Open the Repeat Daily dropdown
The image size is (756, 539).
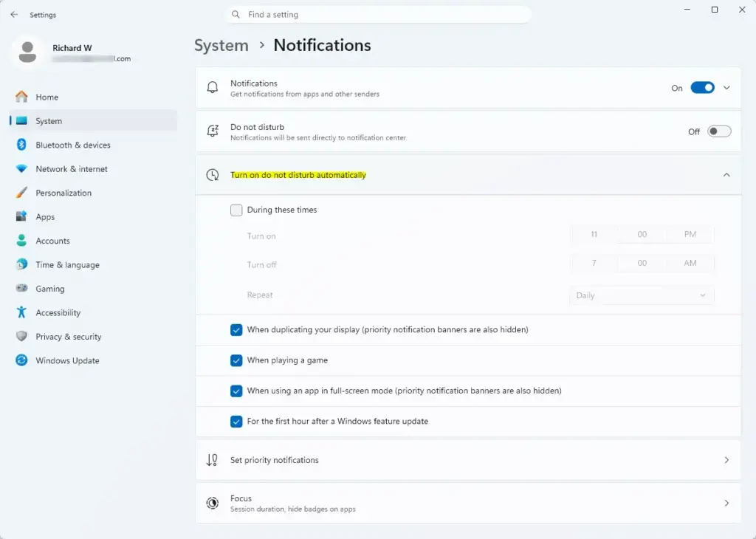(x=642, y=295)
